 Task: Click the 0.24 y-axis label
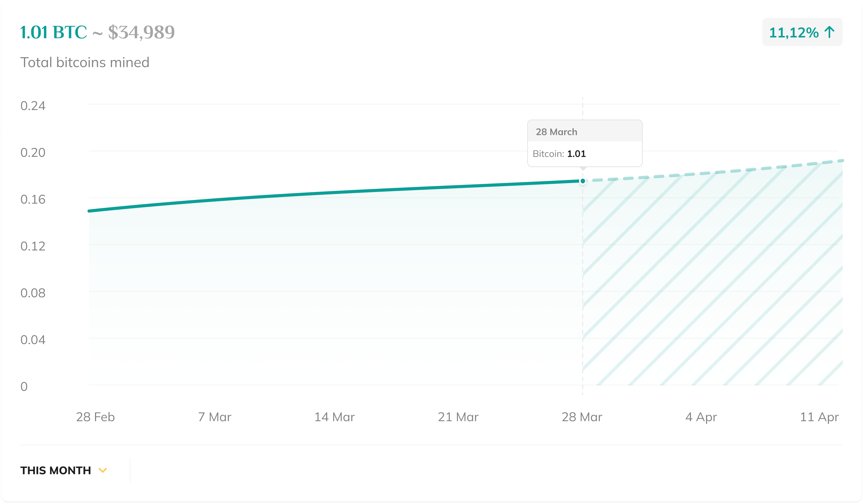pyautogui.click(x=33, y=106)
